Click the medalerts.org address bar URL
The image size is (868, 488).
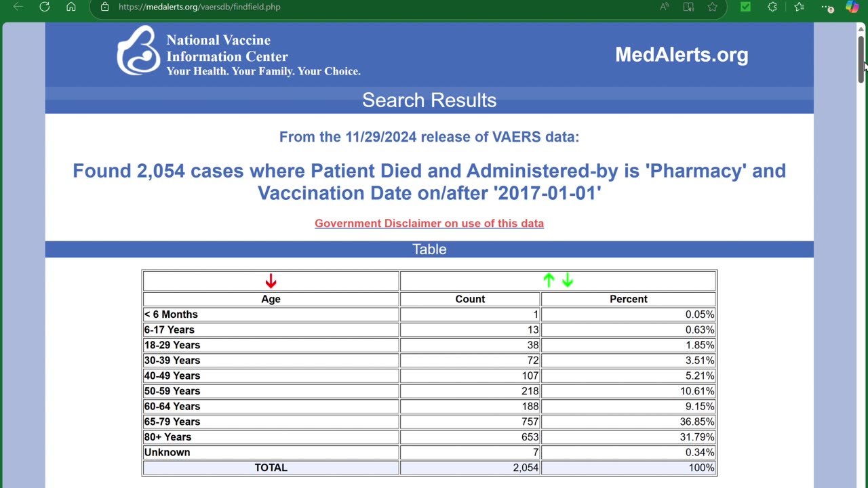(199, 7)
